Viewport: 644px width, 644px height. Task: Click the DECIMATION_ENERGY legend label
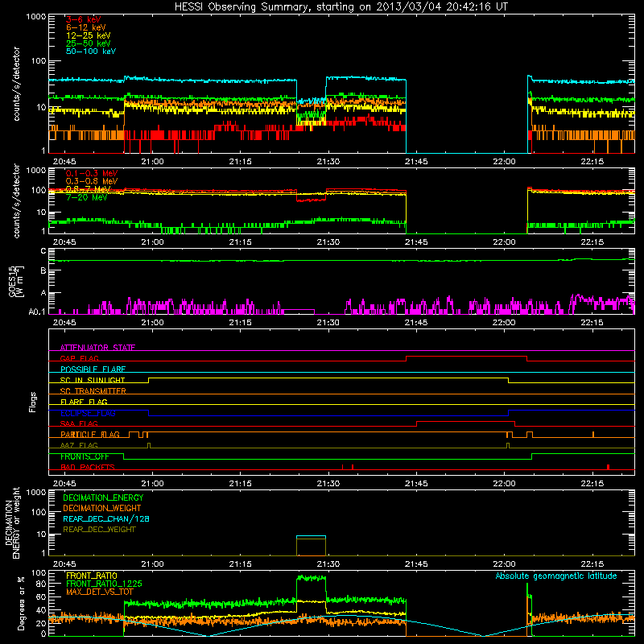pyautogui.click(x=103, y=497)
